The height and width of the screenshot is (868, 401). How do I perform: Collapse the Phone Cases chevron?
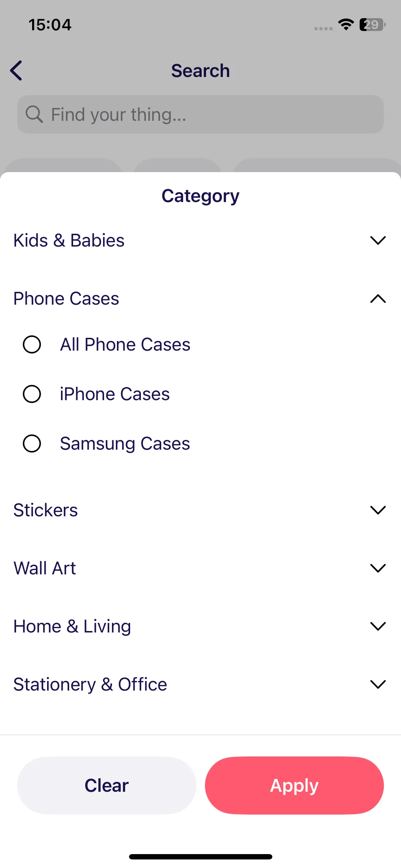(x=378, y=299)
